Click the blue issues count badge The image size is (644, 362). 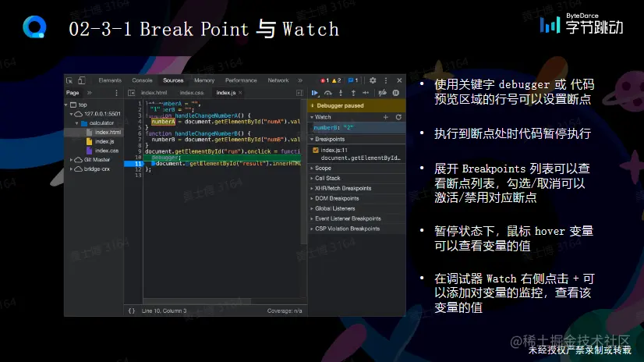tap(353, 80)
